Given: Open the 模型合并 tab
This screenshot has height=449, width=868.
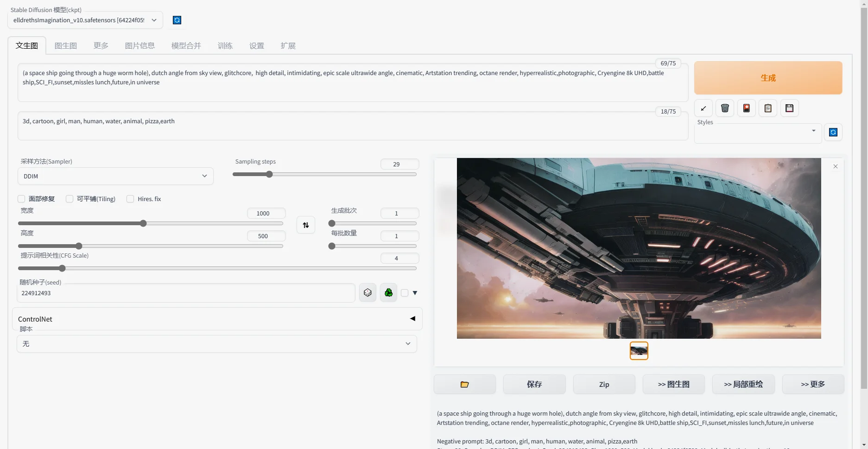Looking at the screenshot, I should click(x=186, y=45).
